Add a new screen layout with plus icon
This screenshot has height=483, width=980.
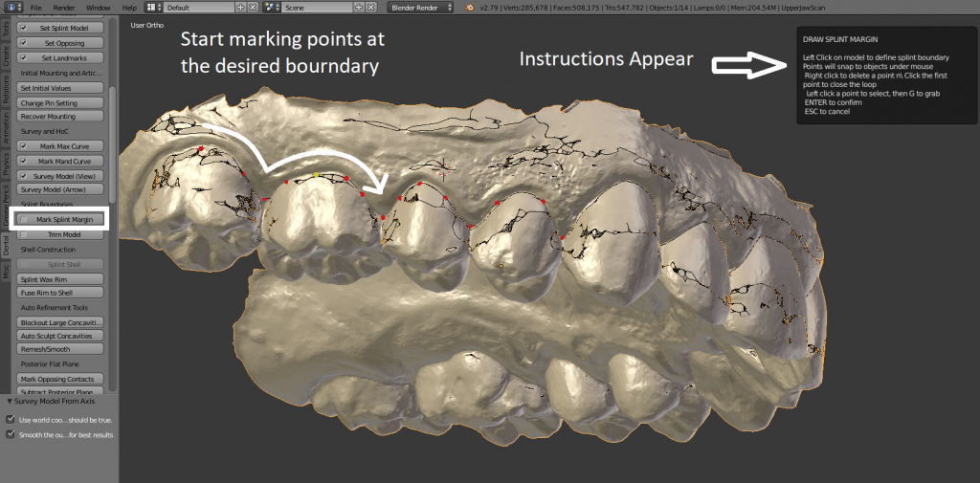point(241,8)
